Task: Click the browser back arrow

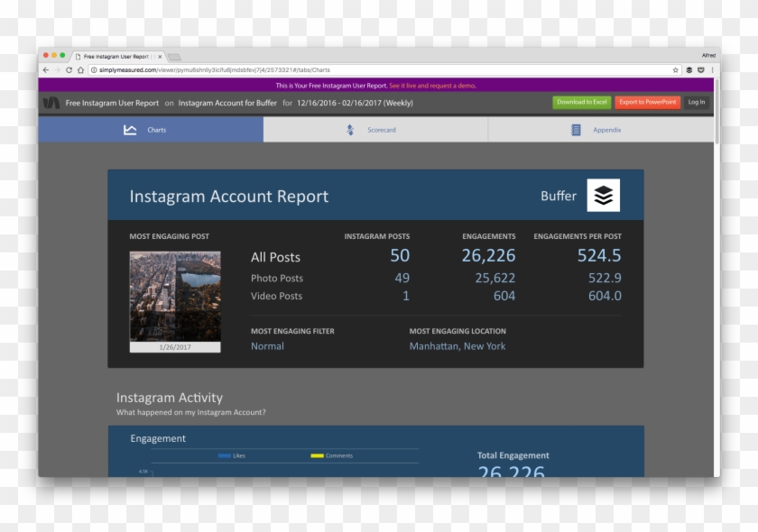Action: click(45, 68)
